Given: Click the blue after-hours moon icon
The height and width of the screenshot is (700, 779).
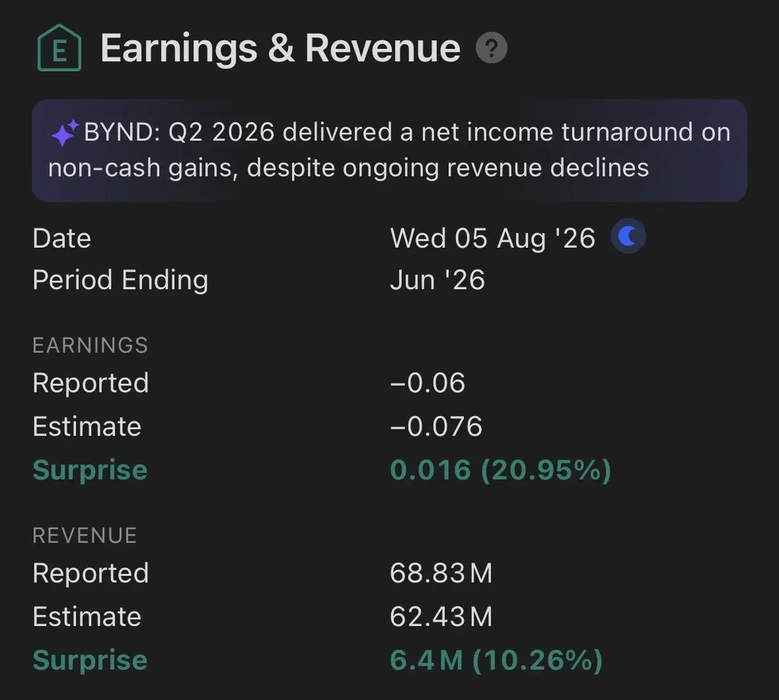Looking at the screenshot, I should coord(628,236).
